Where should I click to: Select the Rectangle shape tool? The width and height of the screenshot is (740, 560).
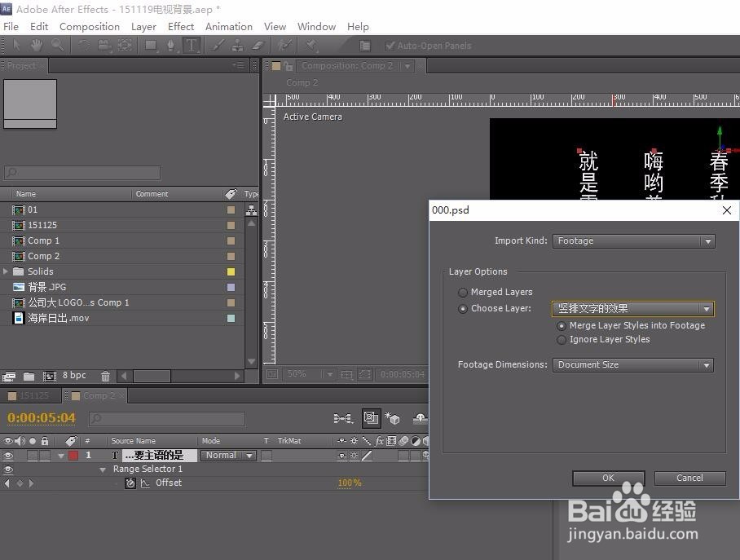[151, 46]
